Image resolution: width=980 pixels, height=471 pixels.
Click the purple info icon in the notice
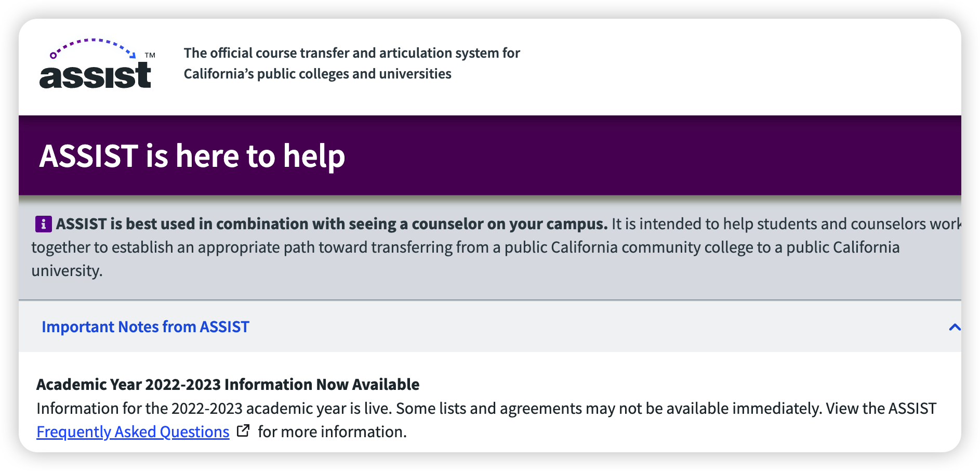pos(43,224)
